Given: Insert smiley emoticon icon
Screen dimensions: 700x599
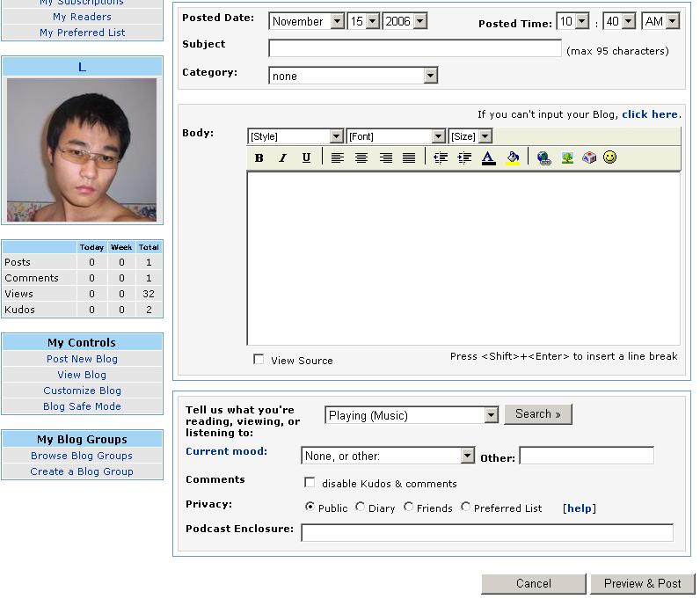Looking at the screenshot, I should [609, 157].
